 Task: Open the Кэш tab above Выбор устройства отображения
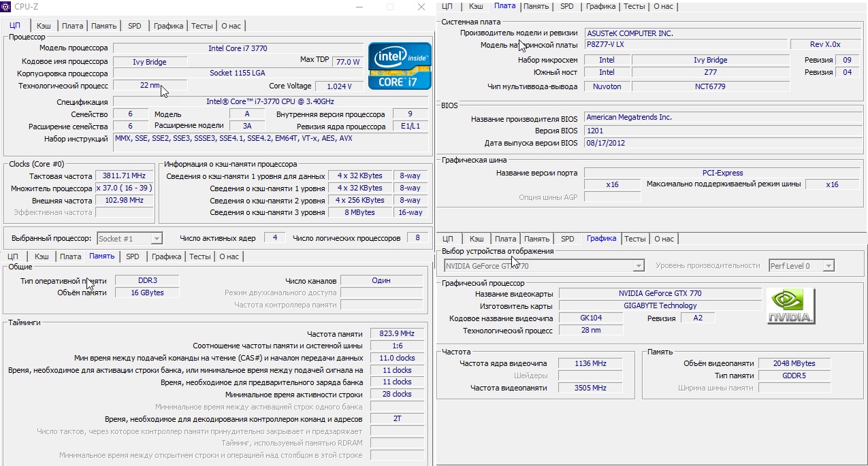(477, 239)
